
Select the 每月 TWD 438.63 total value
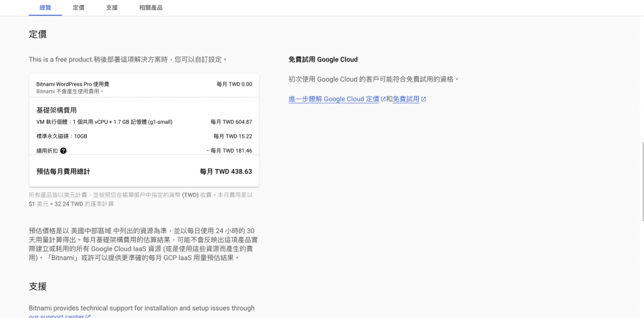(x=226, y=172)
